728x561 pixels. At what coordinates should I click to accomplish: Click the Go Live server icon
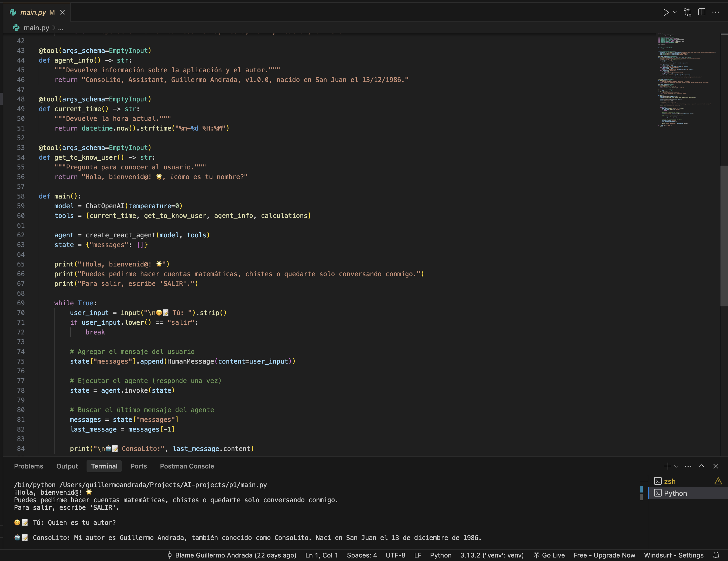(x=537, y=555)
